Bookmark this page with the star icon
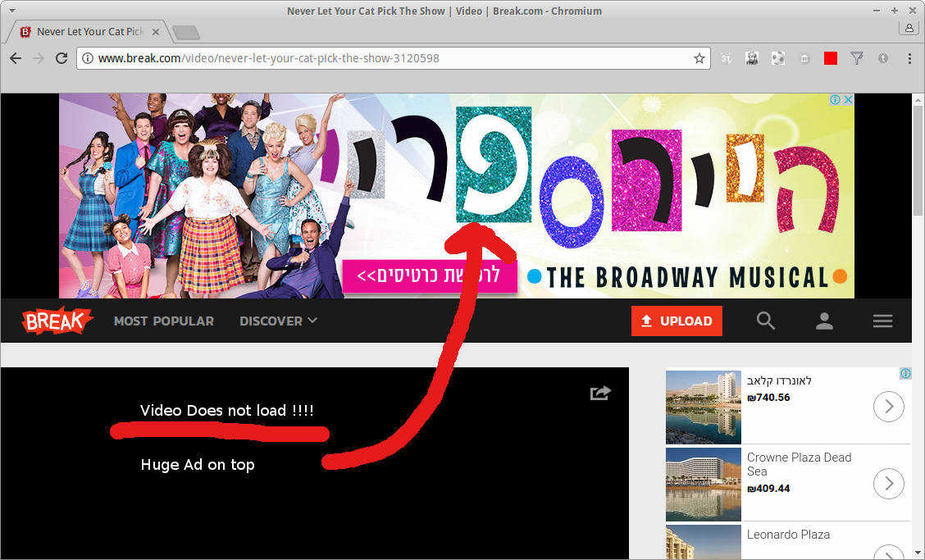 click(699, 58)
